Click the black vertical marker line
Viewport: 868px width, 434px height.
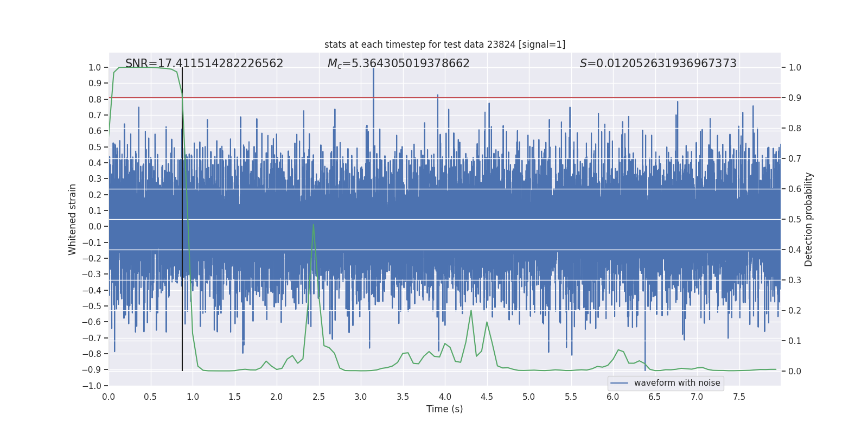click(182, 219)
